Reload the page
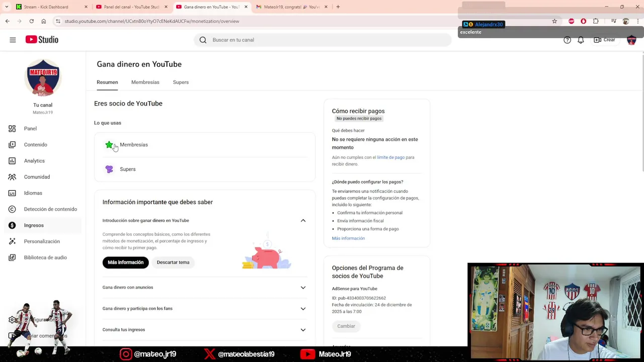Screen dimensions: 644x362 31,21
